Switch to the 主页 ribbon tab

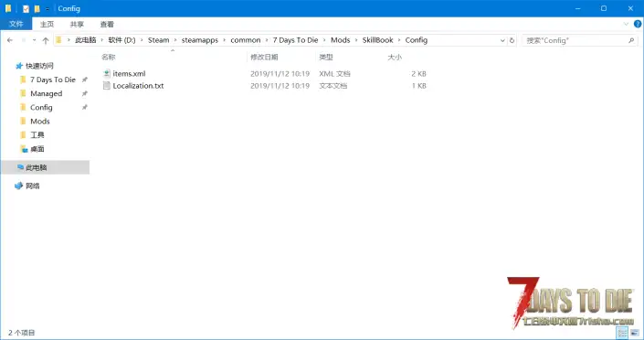47,25
